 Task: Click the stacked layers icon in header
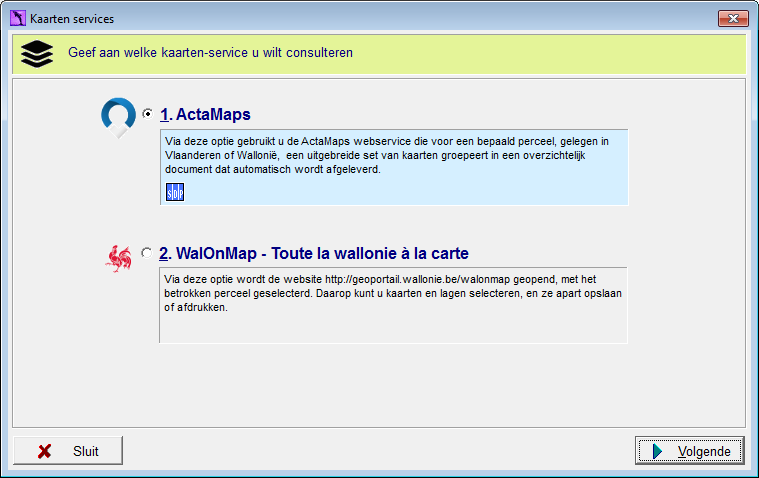37,54
